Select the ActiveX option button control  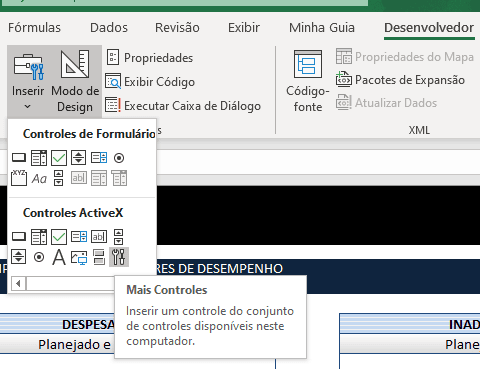tap(39, 257)
